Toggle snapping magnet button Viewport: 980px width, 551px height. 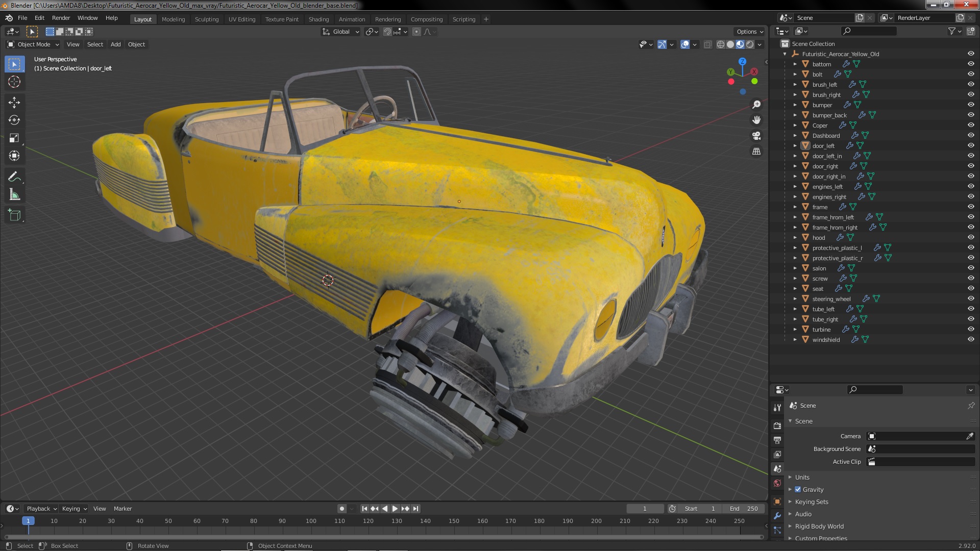(387, 32)
